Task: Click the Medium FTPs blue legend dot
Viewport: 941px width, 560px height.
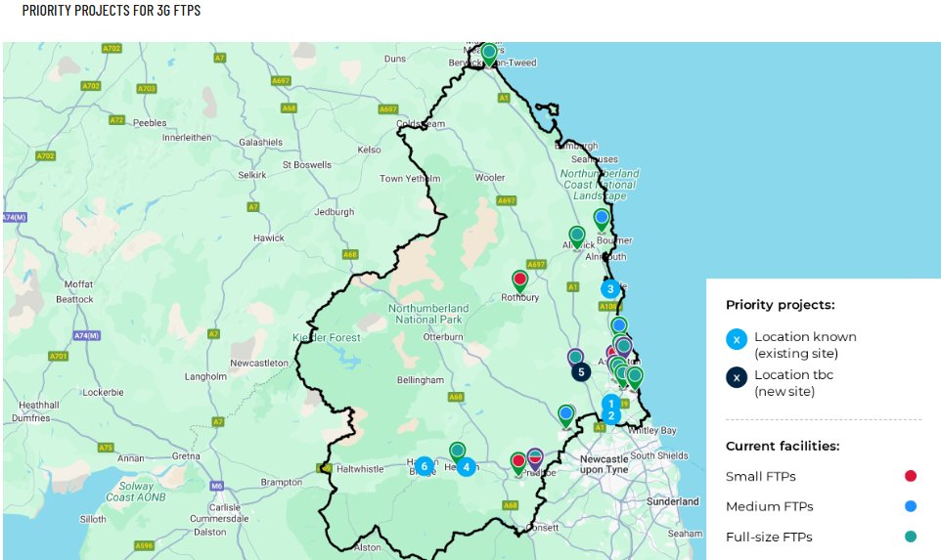Action: 911,506
